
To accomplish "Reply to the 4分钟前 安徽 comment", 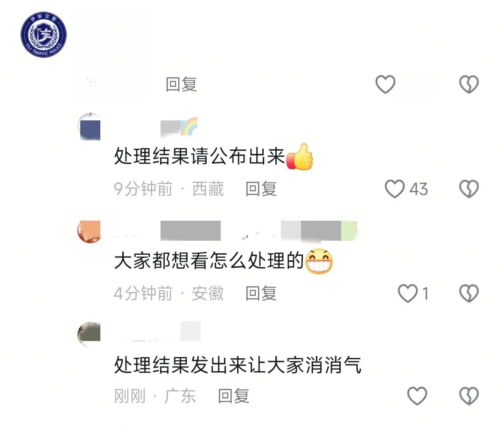I will point(261,293).
